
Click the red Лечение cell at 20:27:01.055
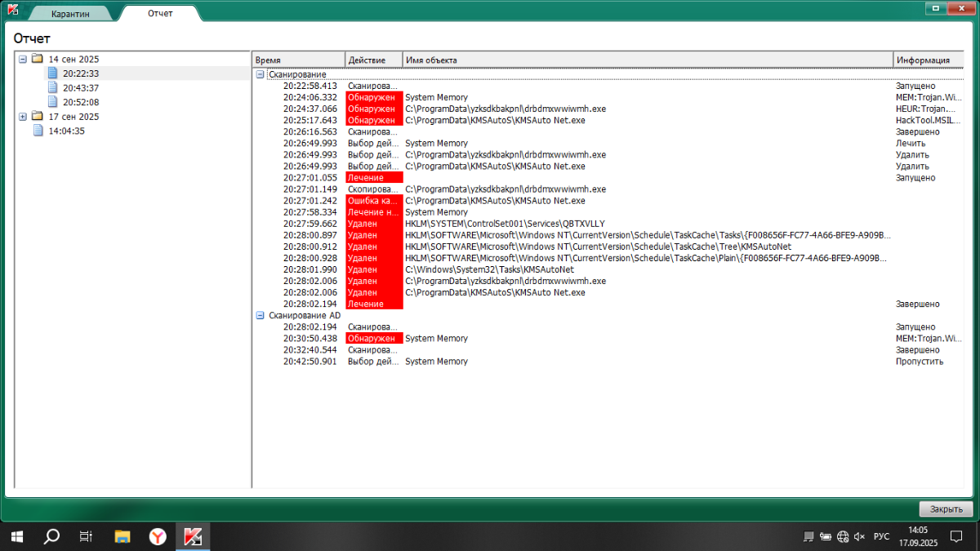pyautogui.click(x=374, y=177)
